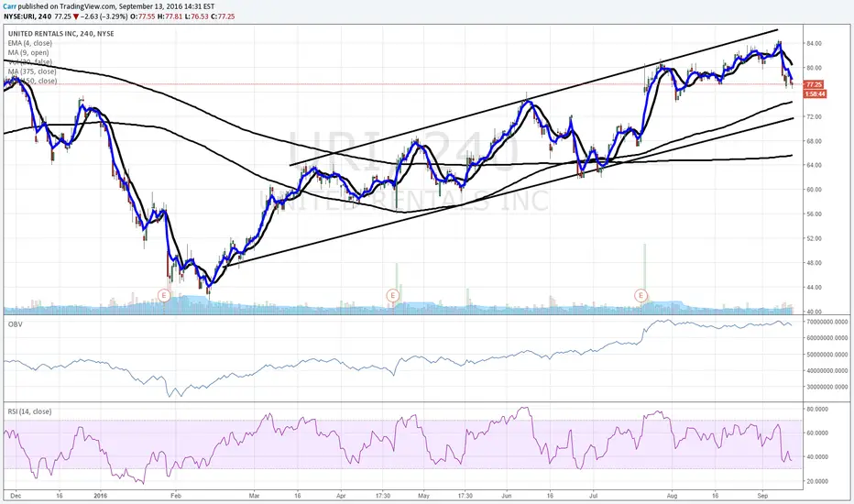Click the '48.00' price axis label
854x504 pixels.
coord(815,263)
